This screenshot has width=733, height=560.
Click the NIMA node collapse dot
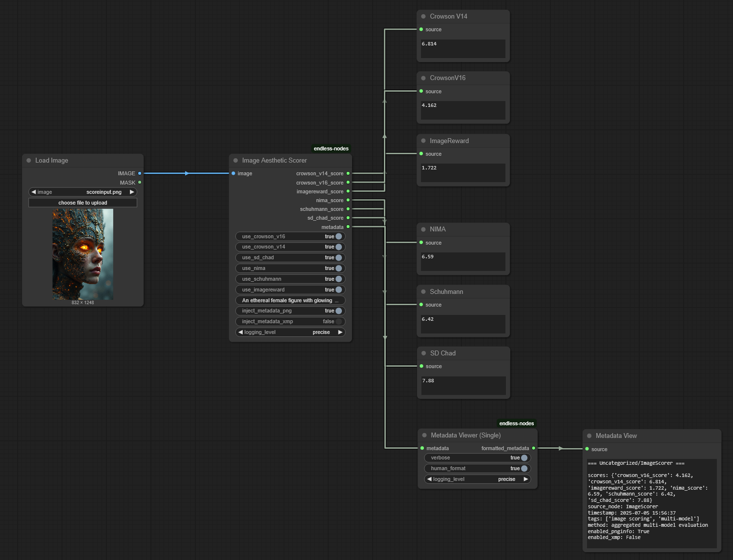[x=423, y=229]
